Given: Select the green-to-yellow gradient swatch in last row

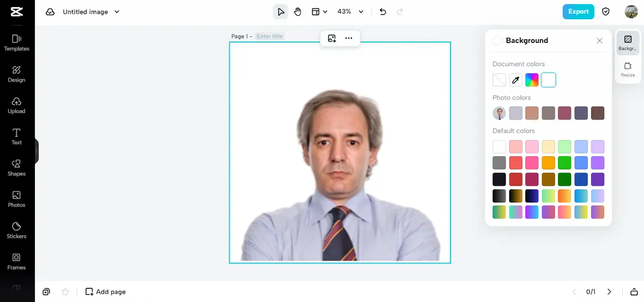Looking at the screenshot, I should pyautogui.click(x=499, y=212).
